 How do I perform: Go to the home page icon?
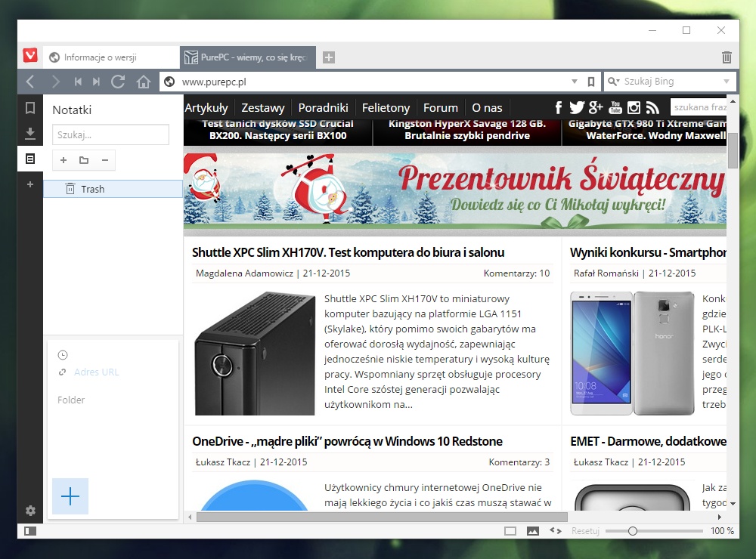coord(144,82)
